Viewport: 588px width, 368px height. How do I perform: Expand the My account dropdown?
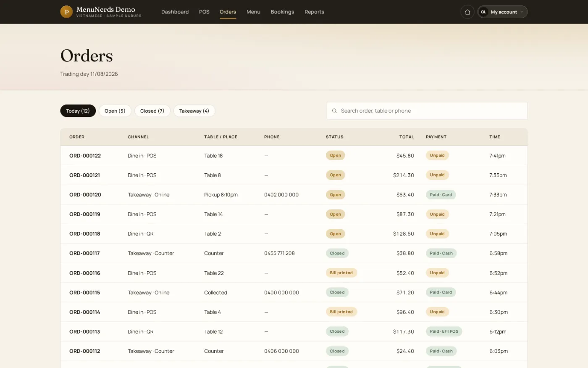click(x=502, y=12)
